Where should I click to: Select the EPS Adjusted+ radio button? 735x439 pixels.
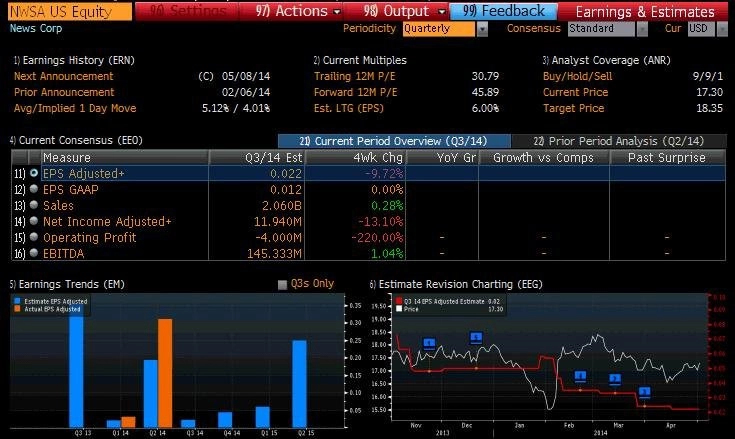(34, 173)
